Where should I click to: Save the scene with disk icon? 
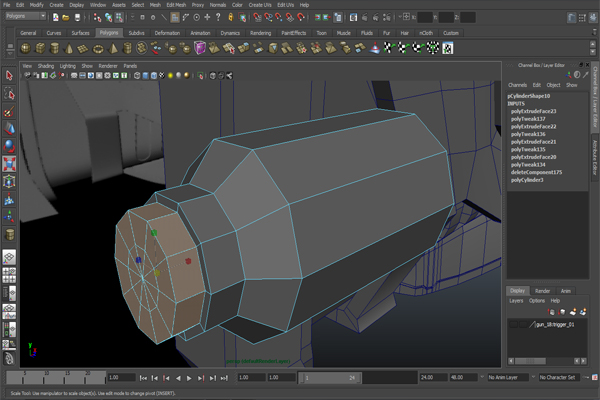(77, 17)
